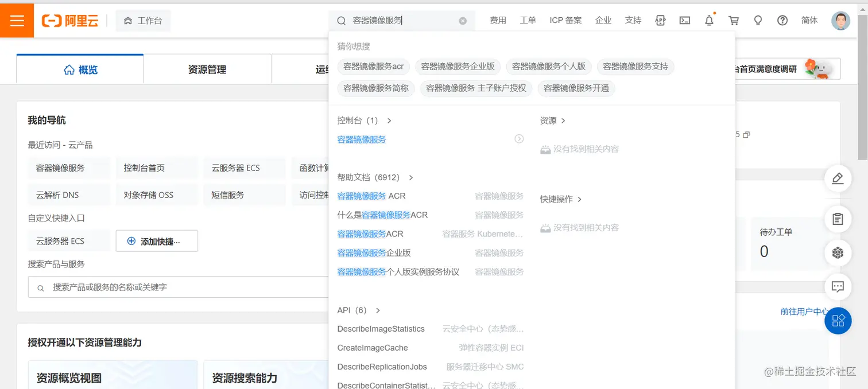Select the 概览 tab

pyautogui.click(x=80, y=69)
